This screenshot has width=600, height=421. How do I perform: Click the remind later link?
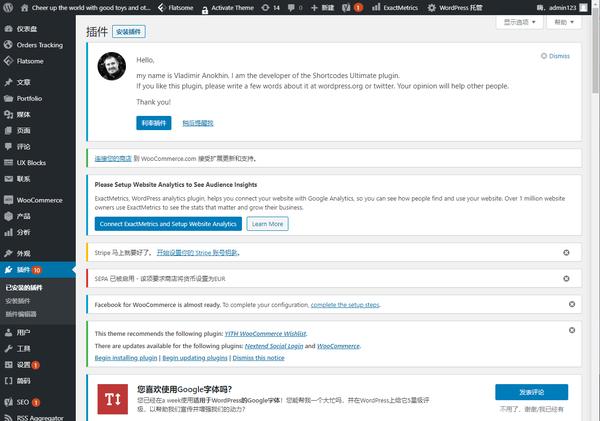(x=198, y=123)
